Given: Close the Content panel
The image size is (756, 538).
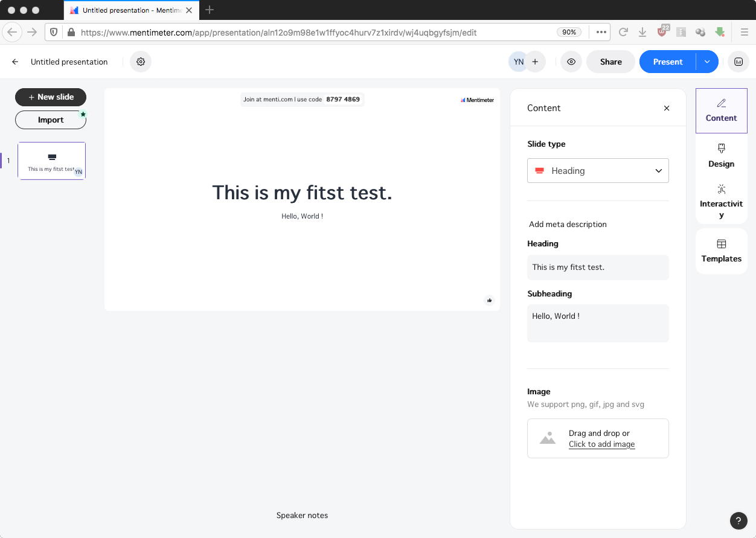Looking at the screenshot, I should [667, 108].
